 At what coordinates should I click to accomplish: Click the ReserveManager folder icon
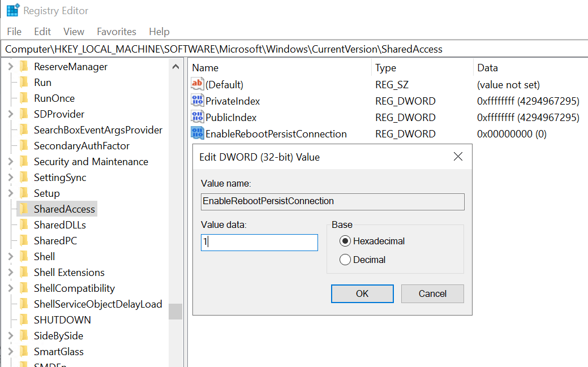click(24, 66)
